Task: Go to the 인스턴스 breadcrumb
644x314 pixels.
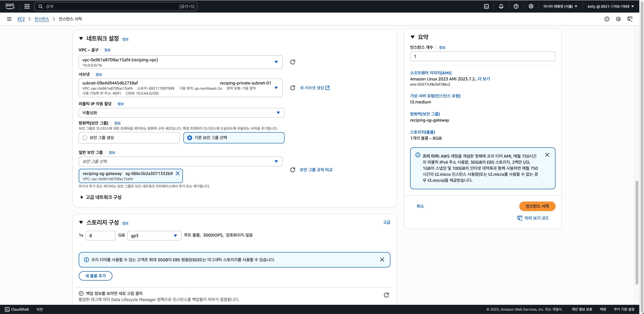Action: (41, 19)
